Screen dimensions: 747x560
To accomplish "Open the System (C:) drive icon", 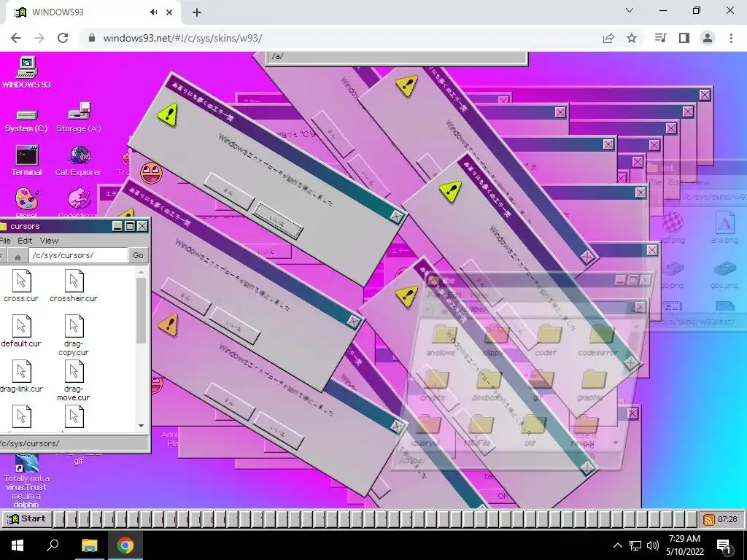I will pyautogui.click(x=26, y=121).
